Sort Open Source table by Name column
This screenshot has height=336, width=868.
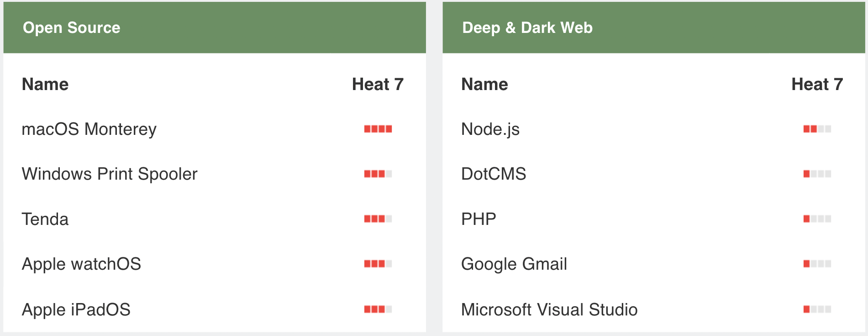45,84
